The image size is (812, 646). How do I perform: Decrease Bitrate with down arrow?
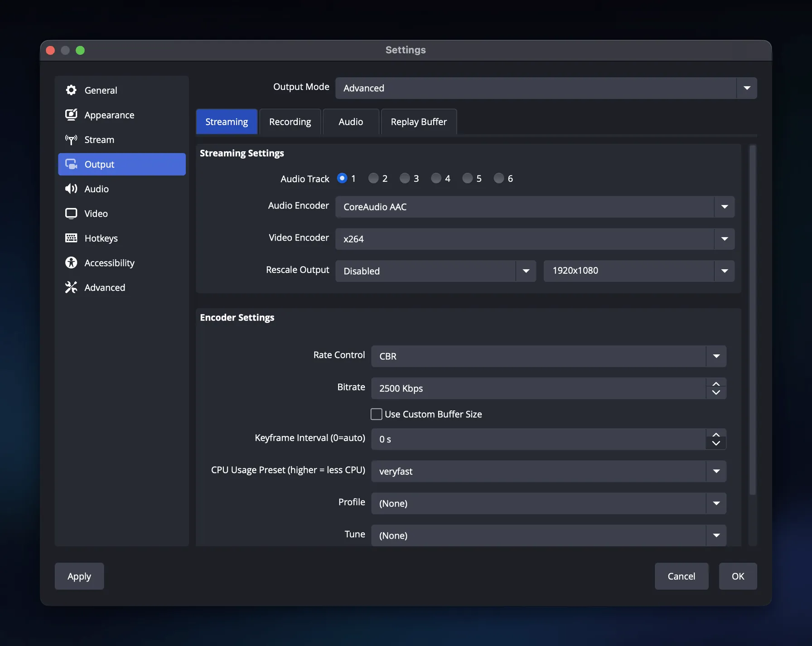[716, 393]
